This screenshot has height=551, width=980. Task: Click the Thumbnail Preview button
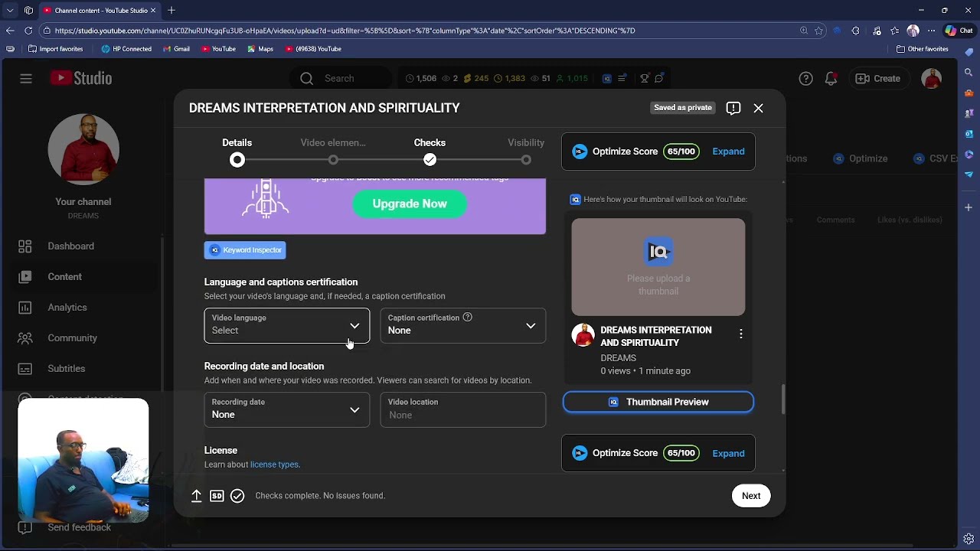[x=658, y=402]
